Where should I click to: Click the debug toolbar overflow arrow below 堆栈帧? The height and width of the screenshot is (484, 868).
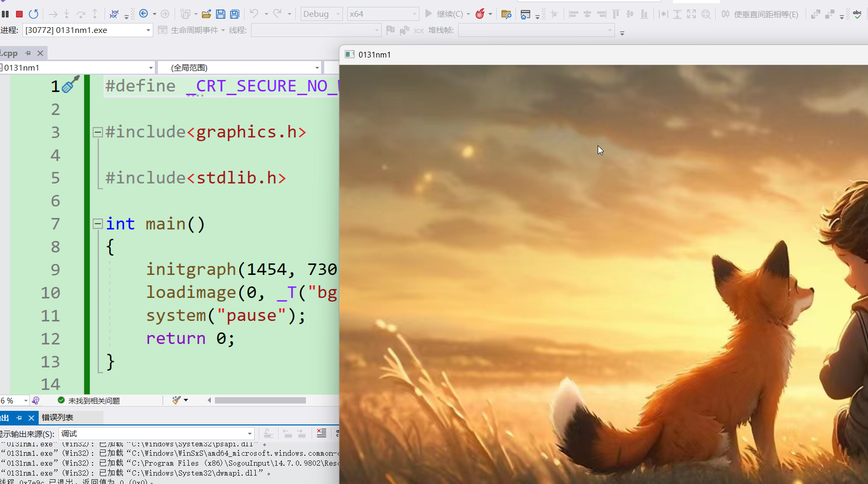click(622, 33)
